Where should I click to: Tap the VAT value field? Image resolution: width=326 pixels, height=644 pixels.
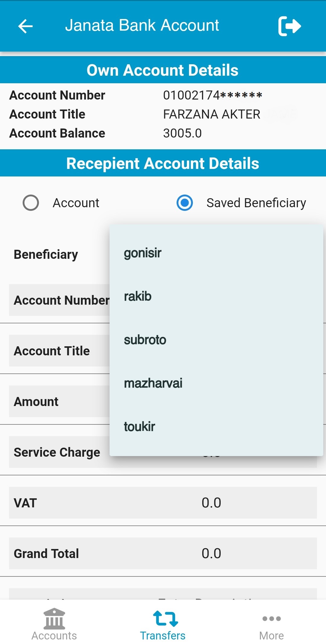[x=211, y=503]
